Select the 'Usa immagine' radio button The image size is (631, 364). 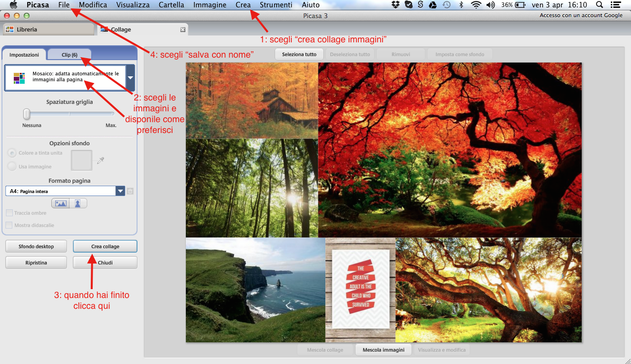pos(12,166)
